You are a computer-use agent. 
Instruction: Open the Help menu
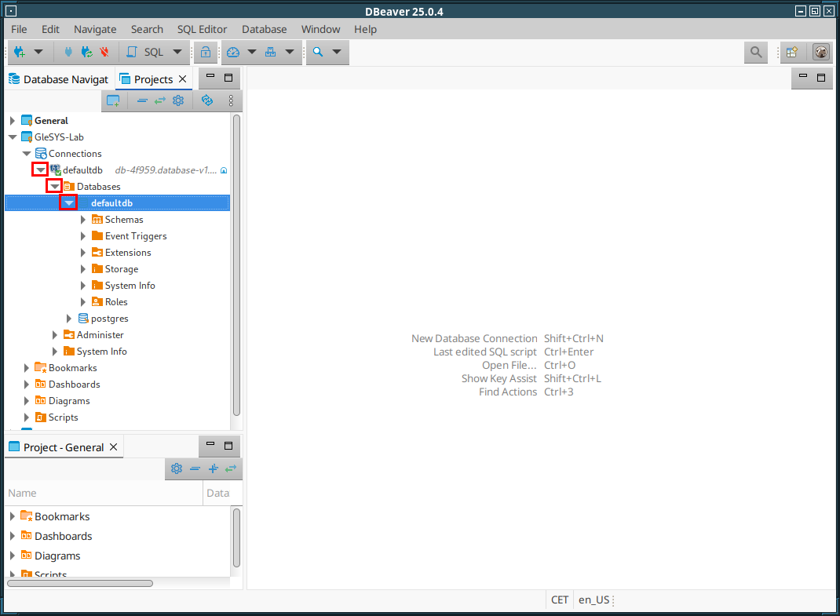click(365, 30)
